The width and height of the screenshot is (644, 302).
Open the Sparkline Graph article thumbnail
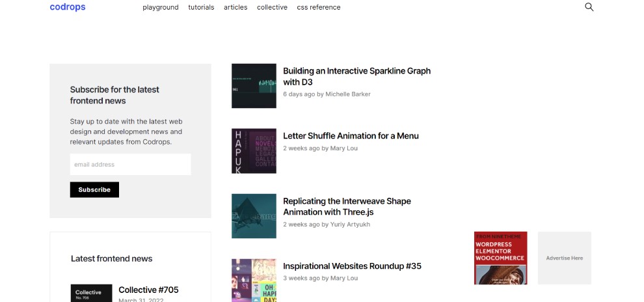coord(254,86)
